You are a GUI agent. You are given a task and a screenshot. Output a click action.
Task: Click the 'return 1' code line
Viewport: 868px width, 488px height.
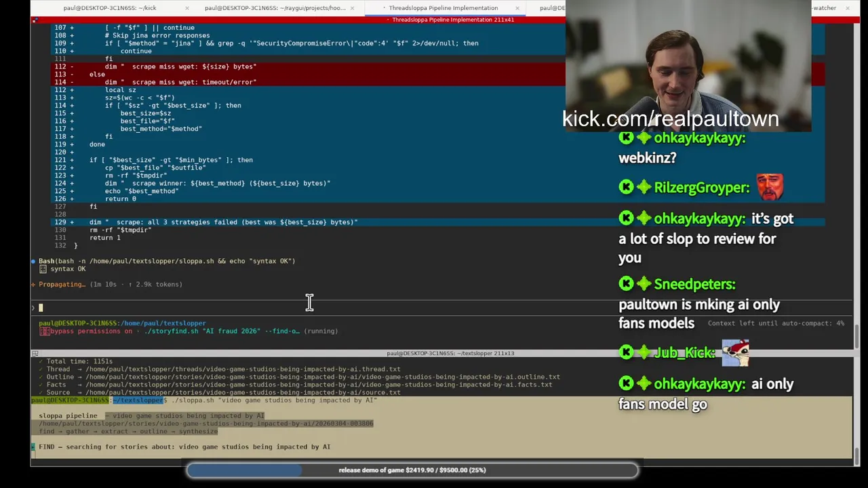[x=104, y=238]
